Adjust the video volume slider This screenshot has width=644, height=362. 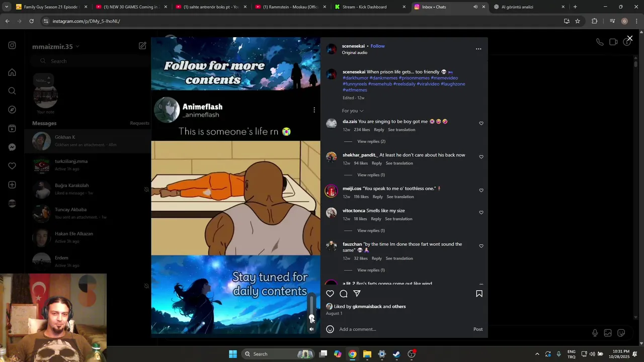coord(312,308)
